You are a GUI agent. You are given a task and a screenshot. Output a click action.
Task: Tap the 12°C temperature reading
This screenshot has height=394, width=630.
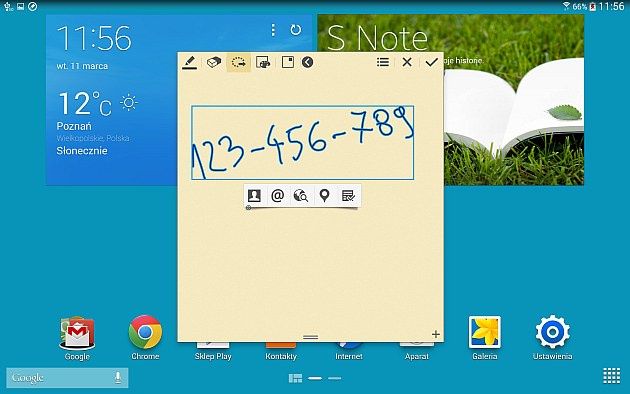85,104
